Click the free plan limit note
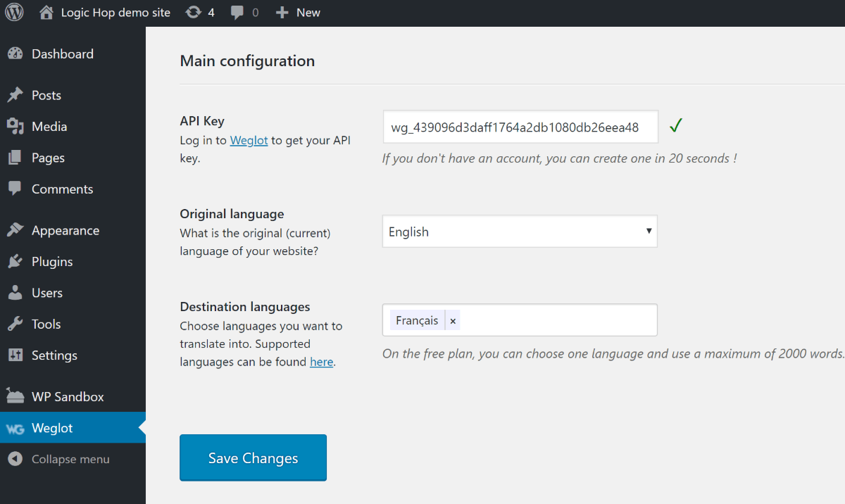845x504 pixels. point(613,353)
